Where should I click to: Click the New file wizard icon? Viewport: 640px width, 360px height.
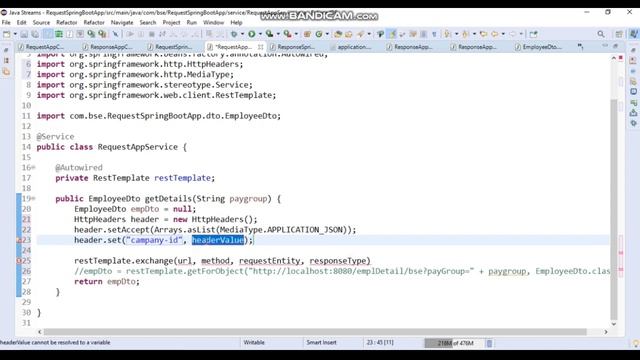click(7, 34)
